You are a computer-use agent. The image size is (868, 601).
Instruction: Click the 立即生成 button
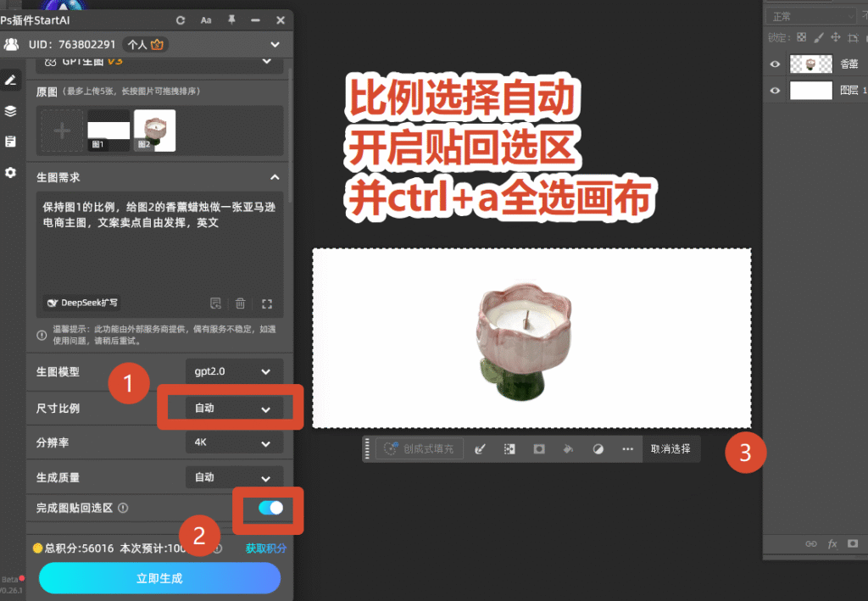tap(159, 578)
